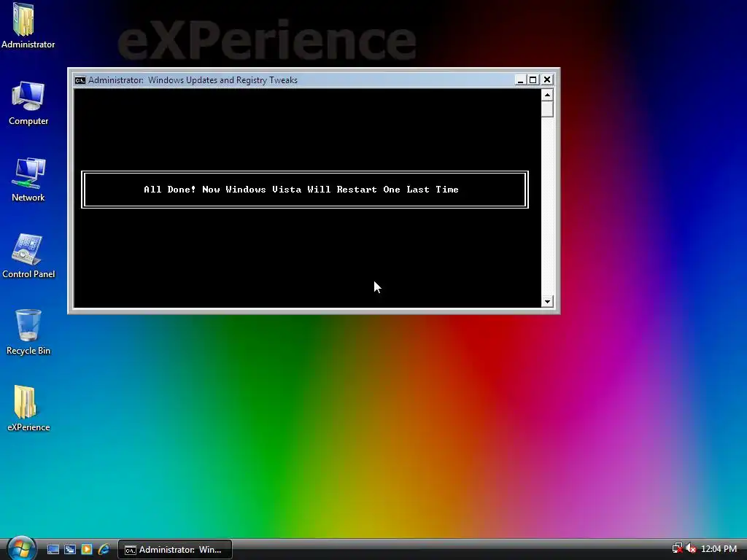
Task: Click the 12:04 PM taskbar clock
Action: click(719, 549)
